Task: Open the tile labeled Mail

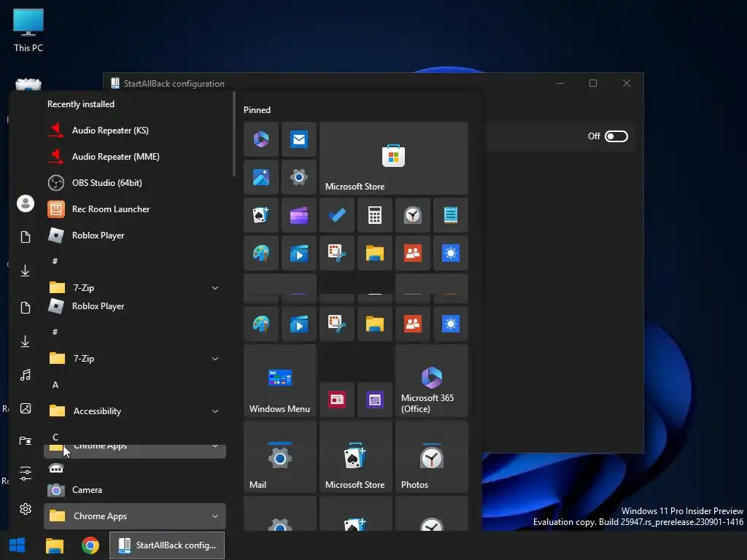Action: [279, 456]
